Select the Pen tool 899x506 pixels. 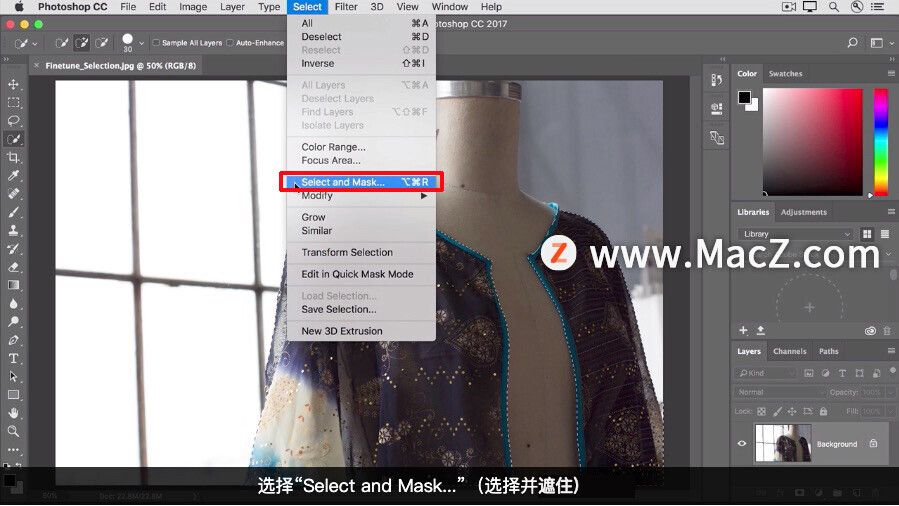point(13,340)
